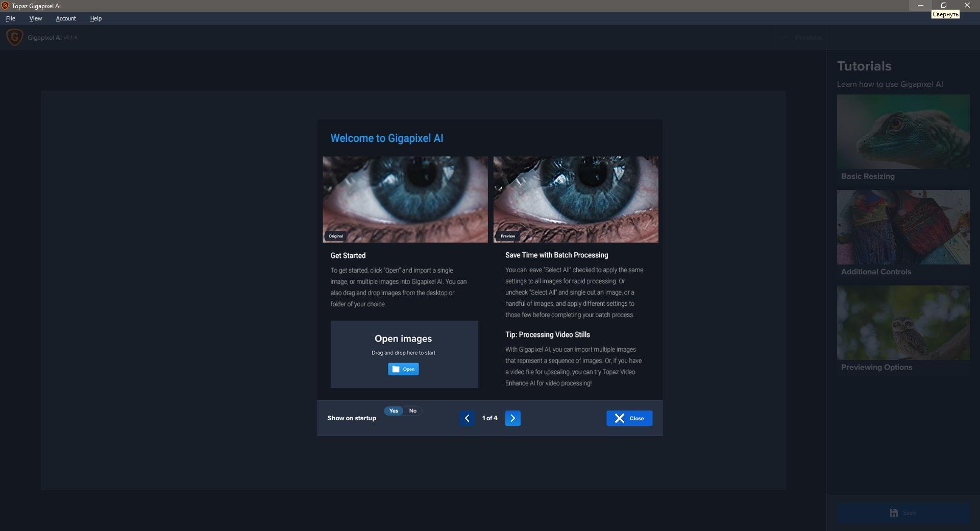Image resolution: width=980 pixels, height=531 pixels.
Task: Open the File menu
Action: (11, 18)
